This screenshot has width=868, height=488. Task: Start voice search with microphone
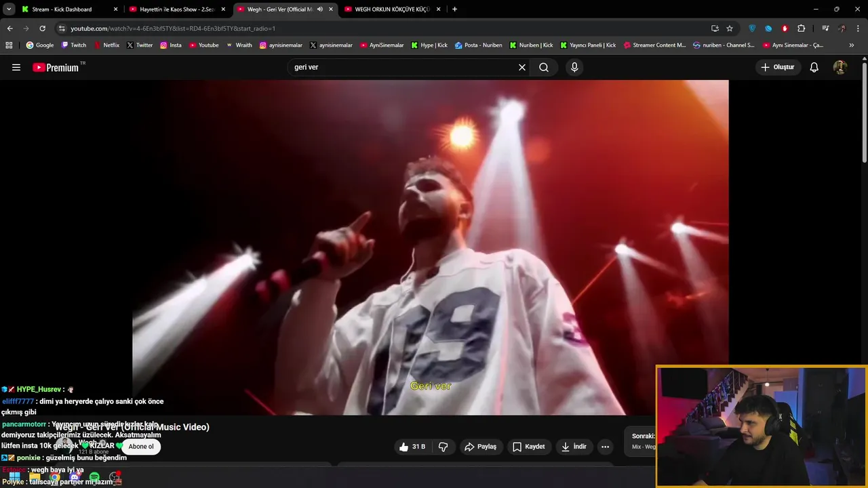coord(574,67)
